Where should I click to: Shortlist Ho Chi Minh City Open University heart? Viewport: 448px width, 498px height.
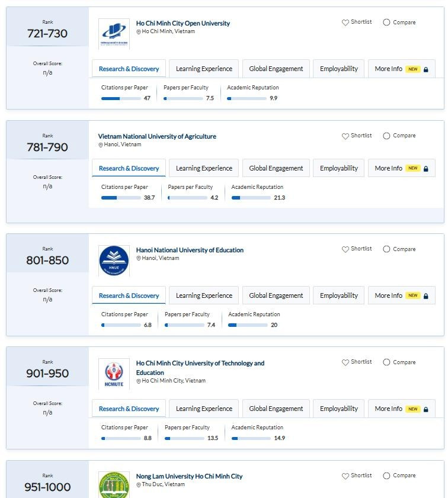click(345, 23)
